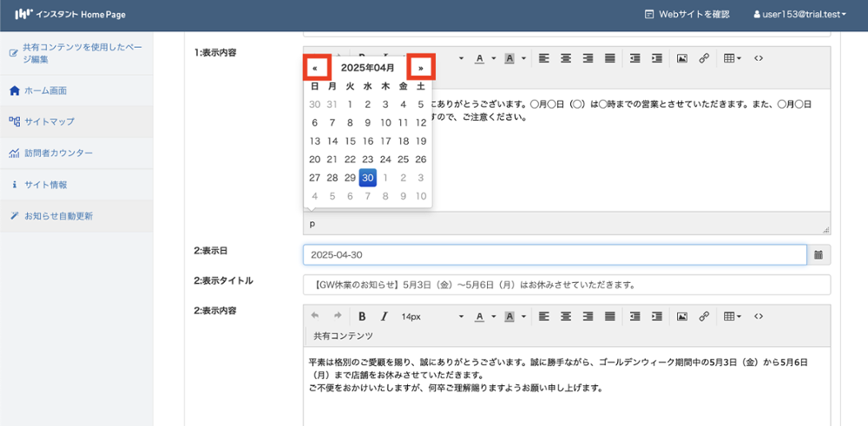Click the undo arrow in the 2:表示内容 toolbar
Image resolution: width=868 pixels, height=426 pixels.
point(315,317)
